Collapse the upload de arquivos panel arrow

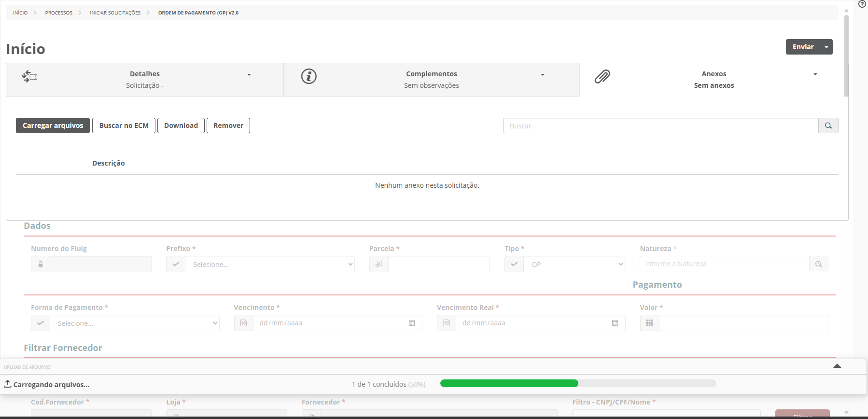(x=837, y=366)
